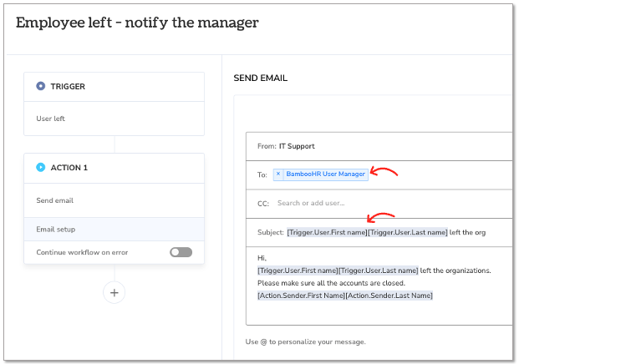636x364 pixels.
Task: Toggle Continue workflow on error switch
Action: point(181,252)
